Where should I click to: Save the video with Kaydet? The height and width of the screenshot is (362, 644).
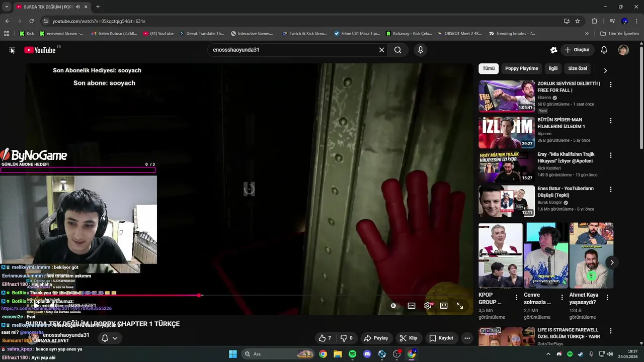pos(442,338)
